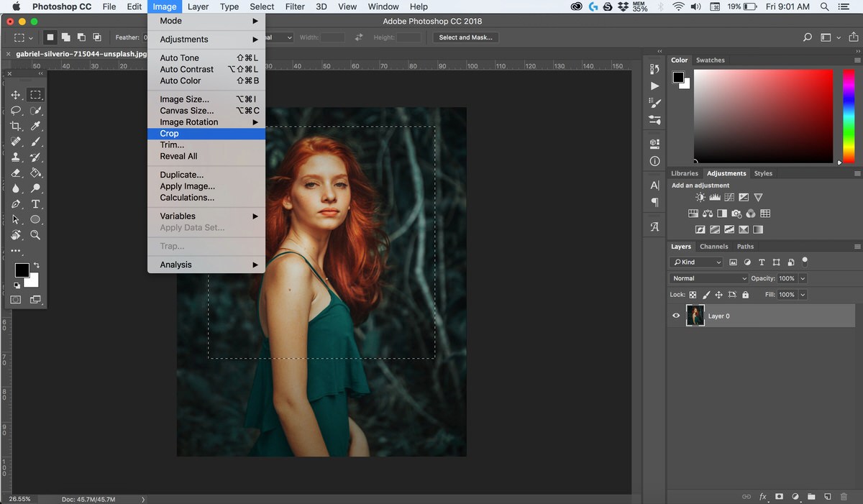Toggle lock transparent pixels
Viewport: 863px width, 504px height.
[x=693, y=295]
